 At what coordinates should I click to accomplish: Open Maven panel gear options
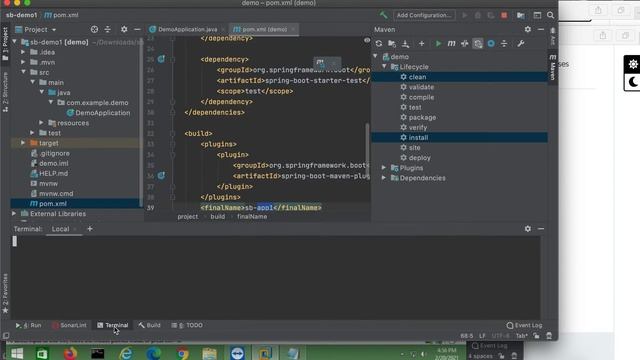coord(528,29)
